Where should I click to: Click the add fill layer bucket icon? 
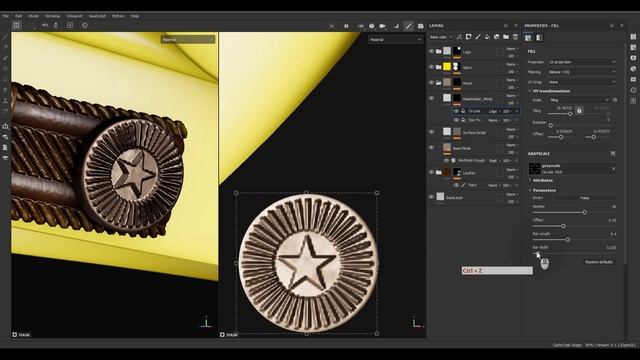coord(487,37)
